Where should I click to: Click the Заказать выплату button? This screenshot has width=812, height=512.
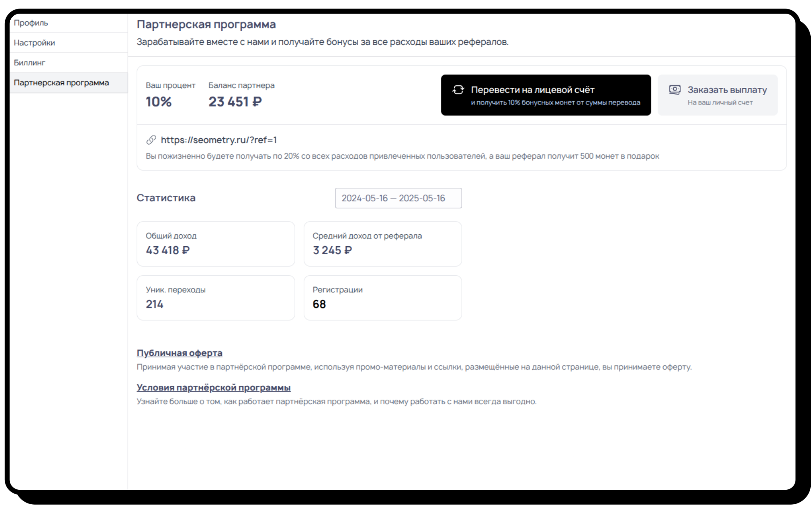(717, 95)
